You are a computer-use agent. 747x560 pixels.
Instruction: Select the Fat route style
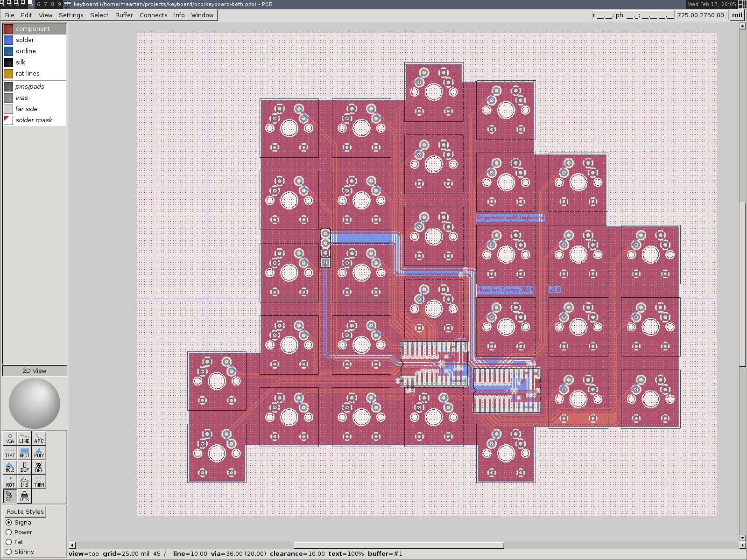click(9, 542)
